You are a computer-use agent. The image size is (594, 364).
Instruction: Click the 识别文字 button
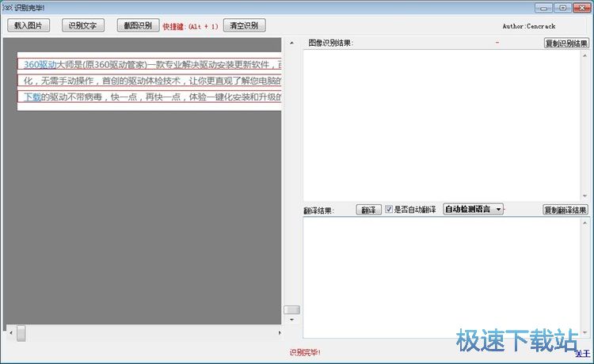pyautogui.click(x=83, y=26)
